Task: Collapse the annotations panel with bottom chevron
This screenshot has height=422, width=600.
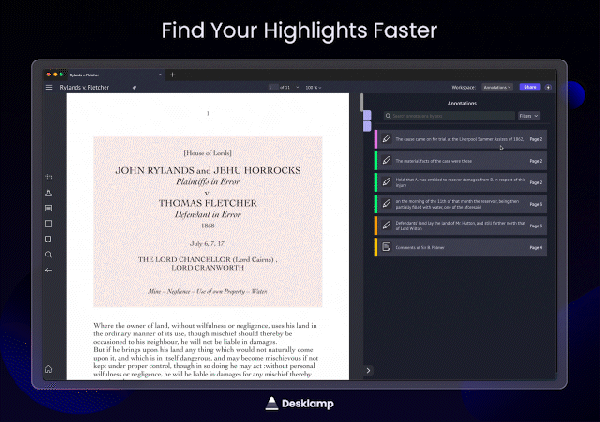Action: (x=368, y=370)
